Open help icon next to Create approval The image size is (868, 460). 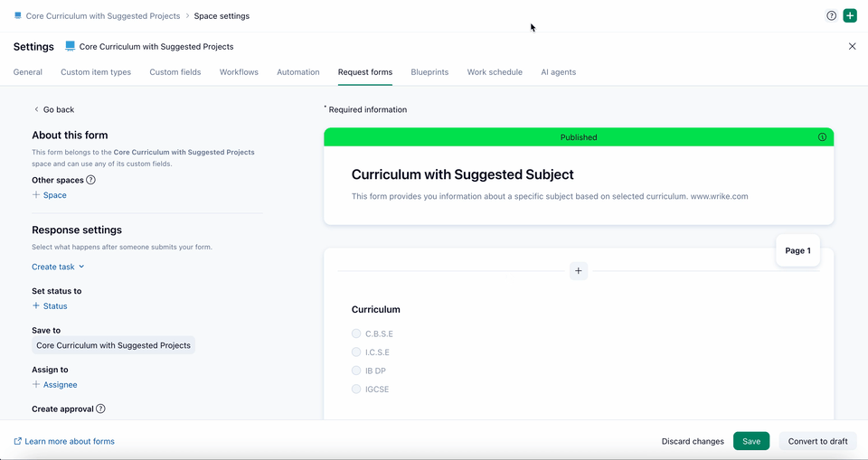coord(100,408)
